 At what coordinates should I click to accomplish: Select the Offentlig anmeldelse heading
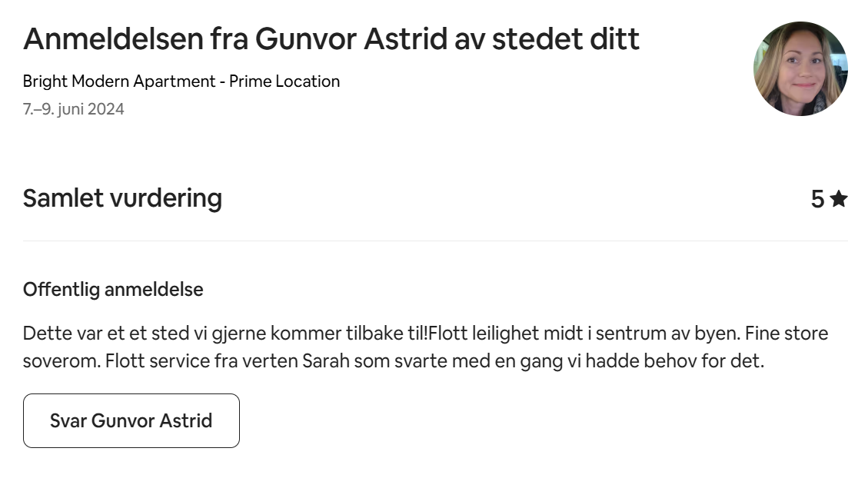[x=113, y=290]
